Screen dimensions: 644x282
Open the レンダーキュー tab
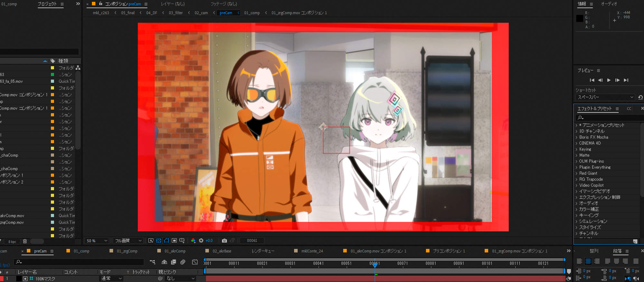pyautogui.click(x=263, y=251)
